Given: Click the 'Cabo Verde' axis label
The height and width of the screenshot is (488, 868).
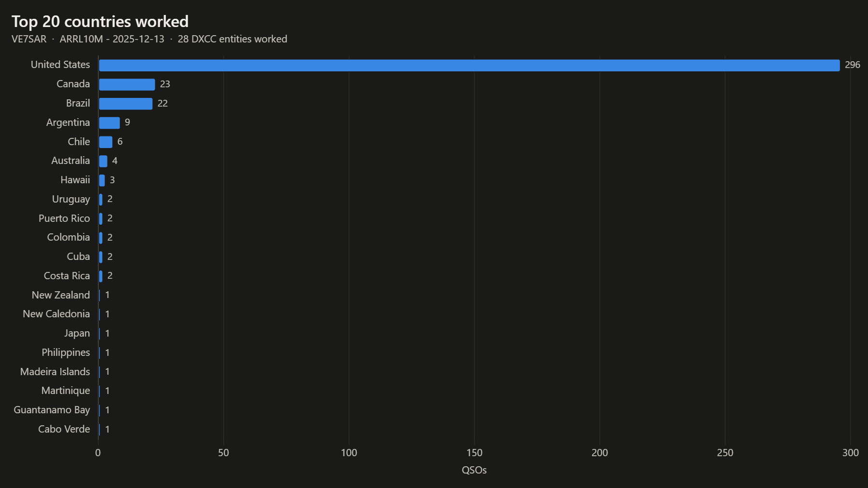Looking at the screenshot, I should [x=64, y=429].
